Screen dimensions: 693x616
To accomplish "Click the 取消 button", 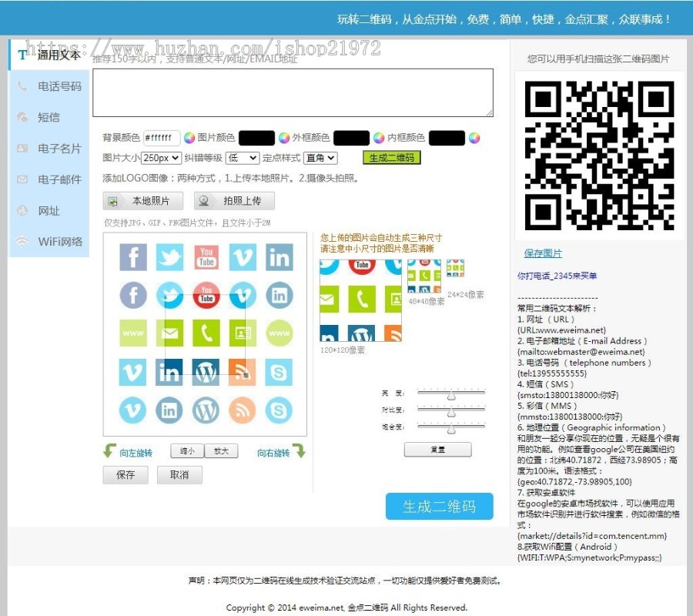I will click(179, 475).
